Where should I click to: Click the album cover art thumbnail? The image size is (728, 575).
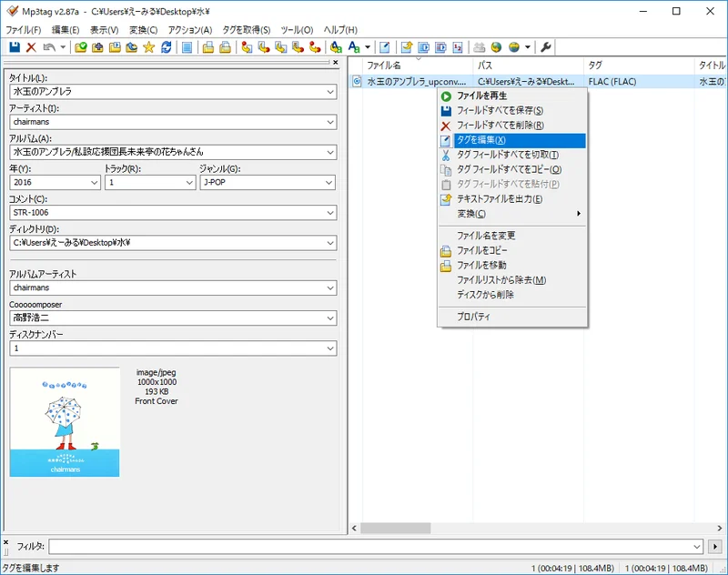(65, 421)
